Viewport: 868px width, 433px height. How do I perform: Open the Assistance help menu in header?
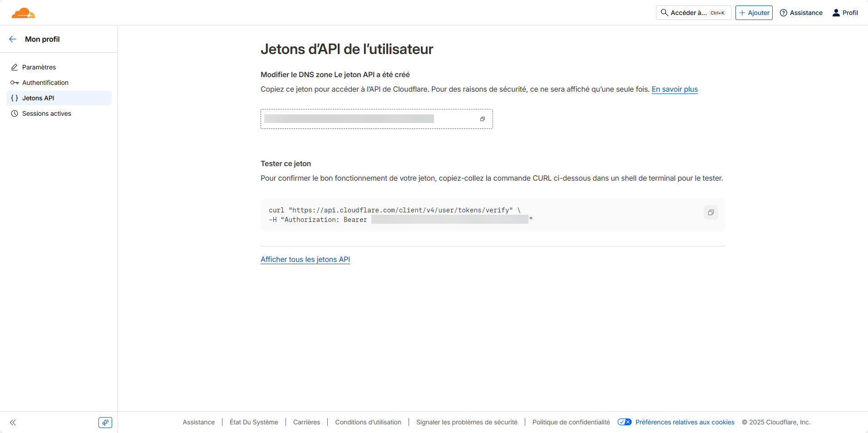click(x=801, y=13)
